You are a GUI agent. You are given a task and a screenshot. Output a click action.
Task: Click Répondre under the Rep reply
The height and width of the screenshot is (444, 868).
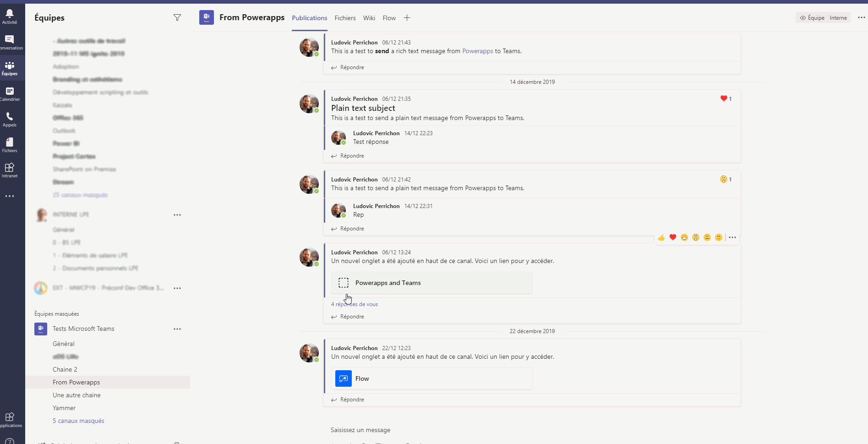click(348, 229)
